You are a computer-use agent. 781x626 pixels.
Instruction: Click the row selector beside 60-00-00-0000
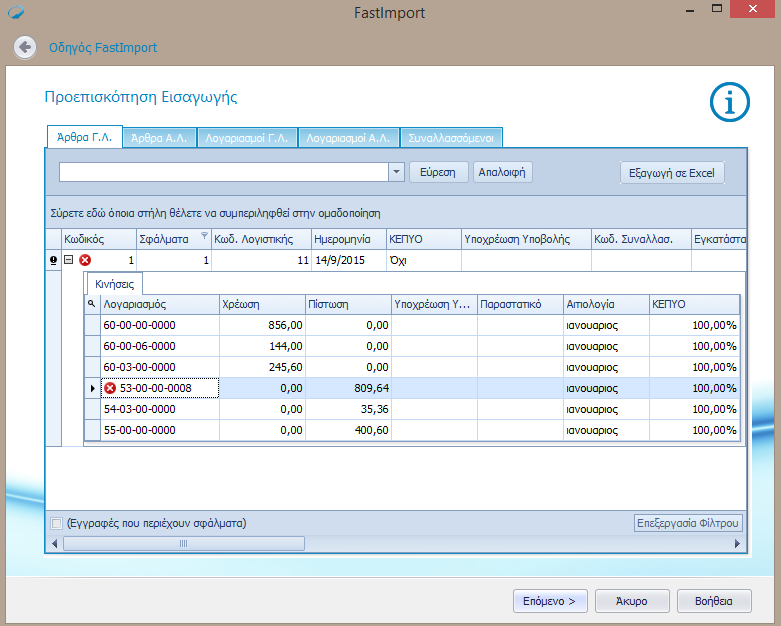(93, 325)
